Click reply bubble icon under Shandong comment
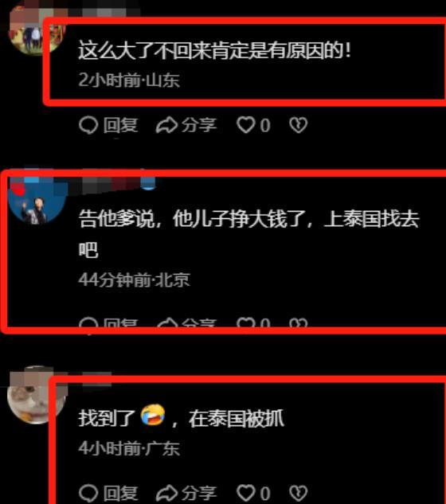The image size is (446, 504). click(88, 125)
